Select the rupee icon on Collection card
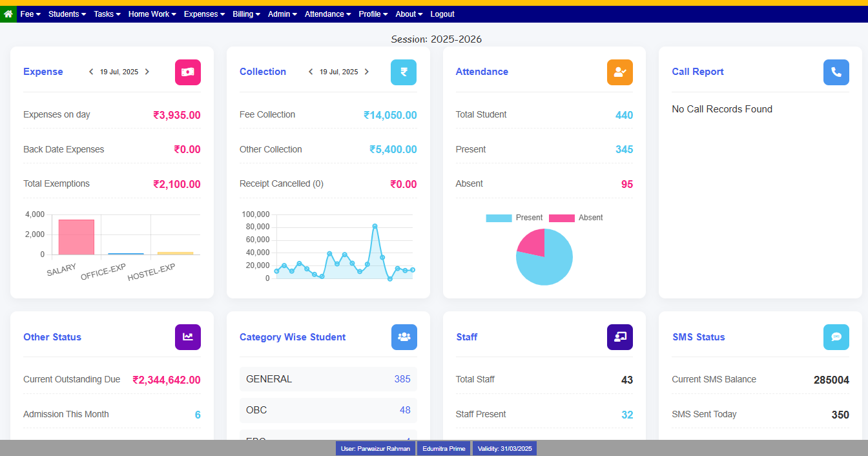Screen dimensions: 868x456 (404, 72)
